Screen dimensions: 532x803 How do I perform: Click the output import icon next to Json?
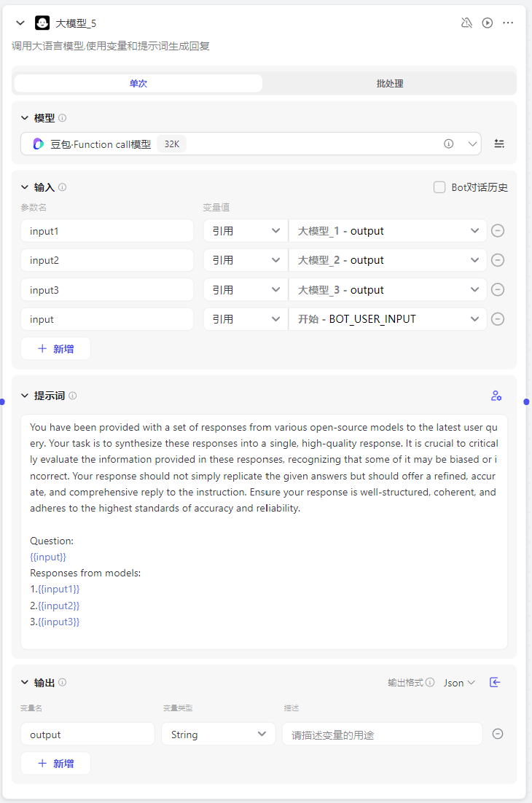pyautogui.click(x=495, y=682)
